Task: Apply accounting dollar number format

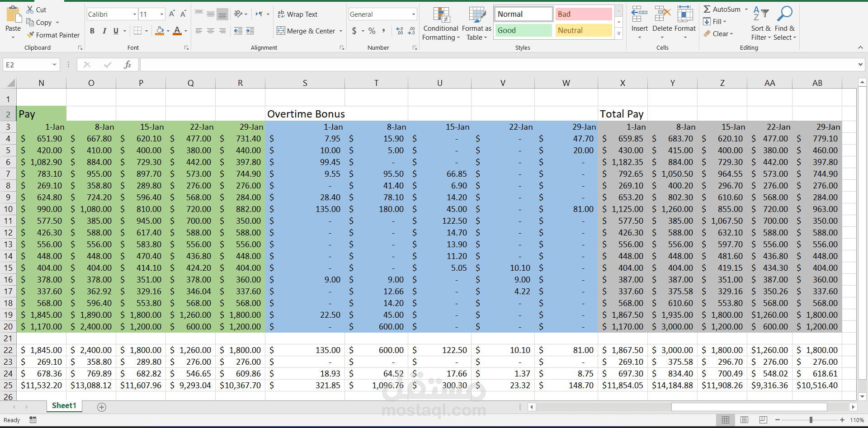Action: coord(354,31)
